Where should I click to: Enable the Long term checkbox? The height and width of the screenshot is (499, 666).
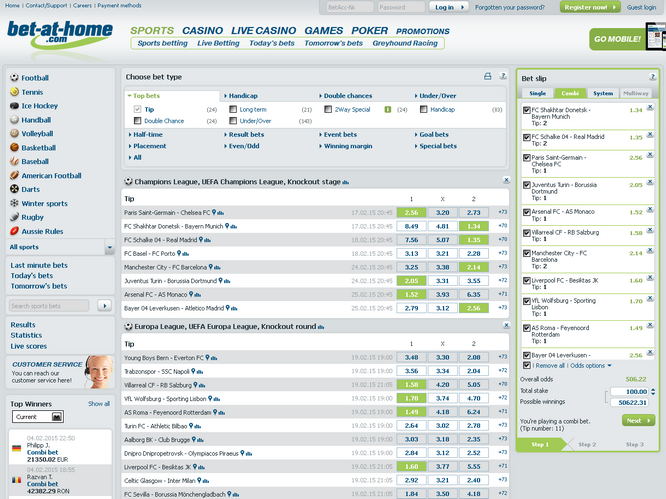pos(233,109)
